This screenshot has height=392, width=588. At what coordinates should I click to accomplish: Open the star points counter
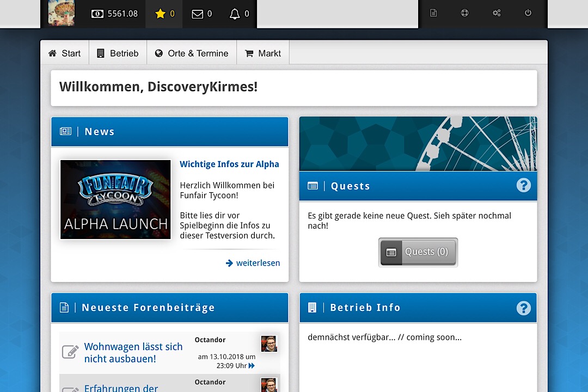coord(164,14)
